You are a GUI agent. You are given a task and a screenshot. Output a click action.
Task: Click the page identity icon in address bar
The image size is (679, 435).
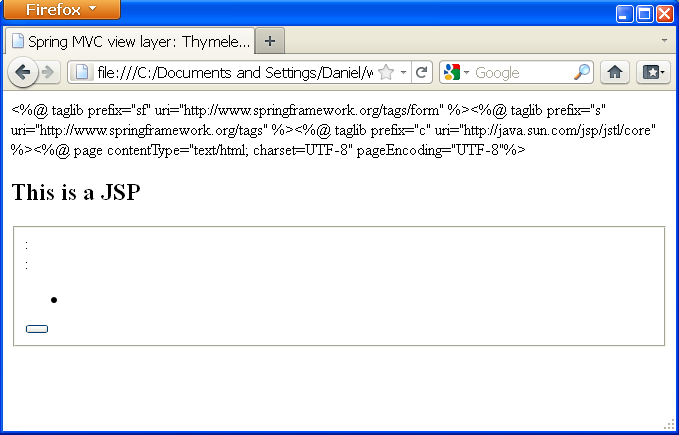82,72
